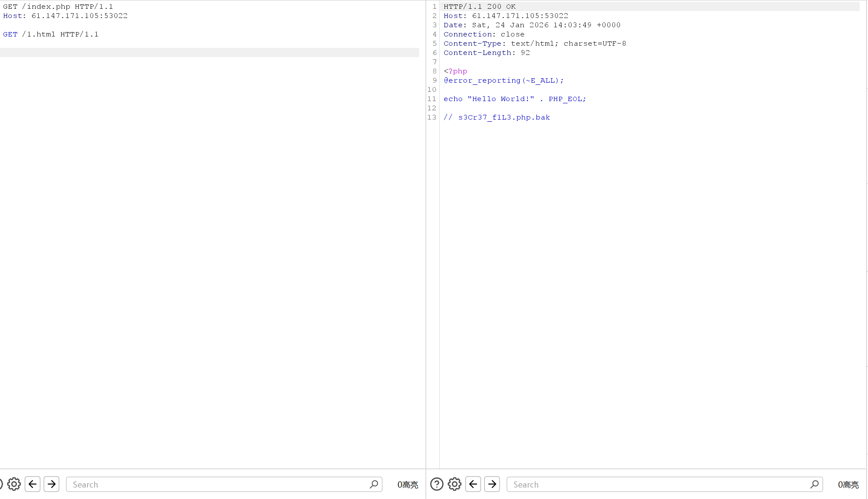Screen dimensions: 868x499
Task: Click the request panel previous match arrow
Action: (33, 484)
